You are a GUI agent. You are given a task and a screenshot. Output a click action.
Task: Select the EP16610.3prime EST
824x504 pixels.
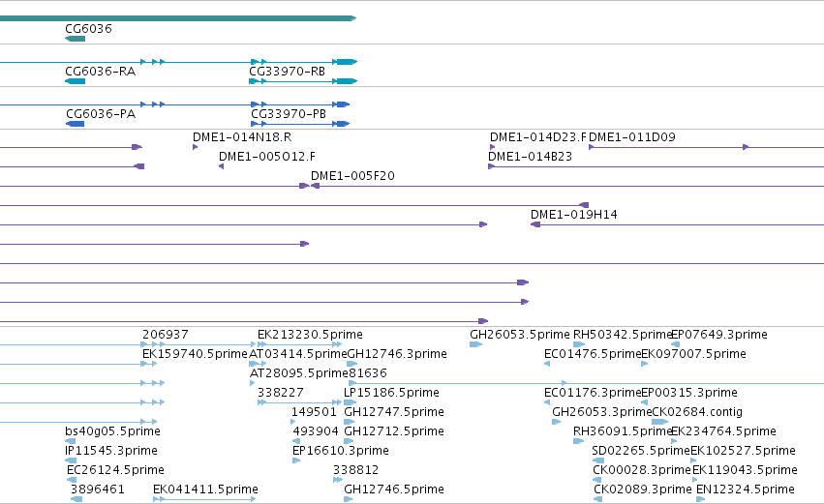(x=341, y=451)
